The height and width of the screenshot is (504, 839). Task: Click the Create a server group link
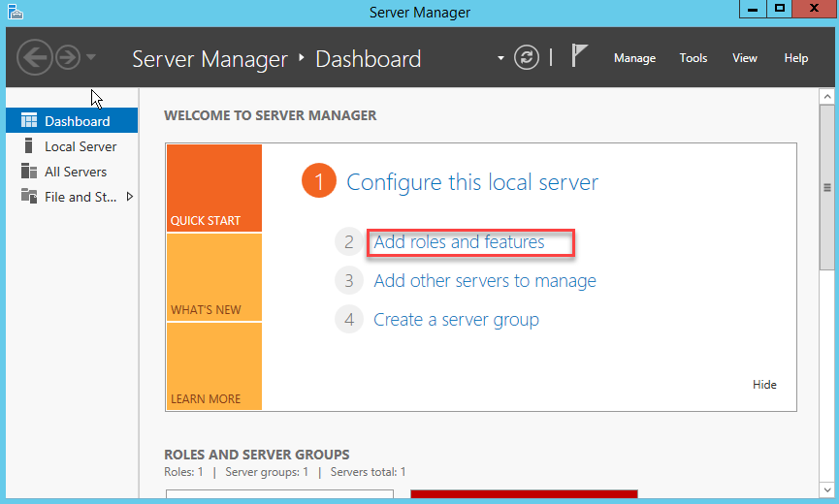456,320
